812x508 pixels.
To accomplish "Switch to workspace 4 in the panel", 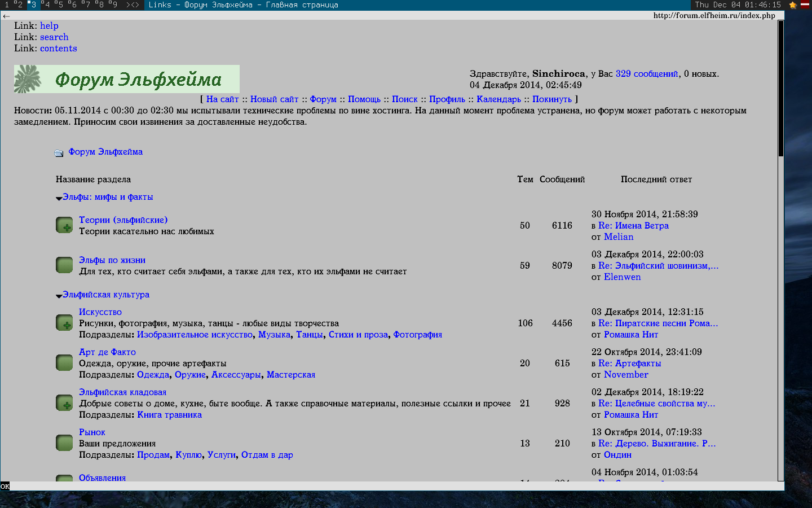I will pyautogui.click(x=46, y=5).
